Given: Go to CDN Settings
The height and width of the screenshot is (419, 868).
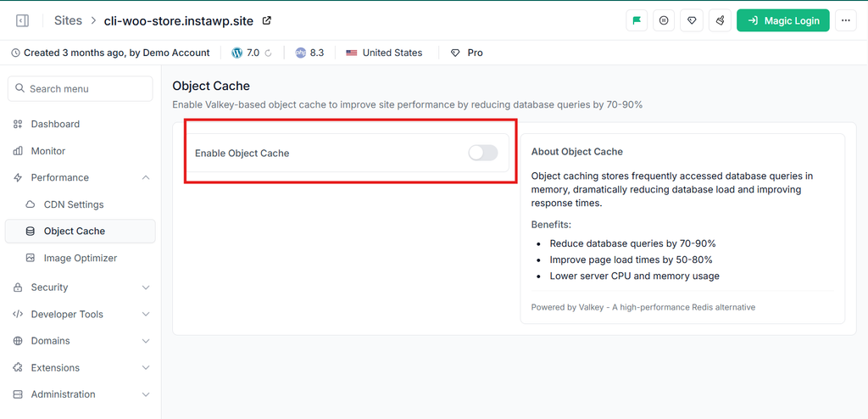Looking at the screenshot, I should pos(81,204).
